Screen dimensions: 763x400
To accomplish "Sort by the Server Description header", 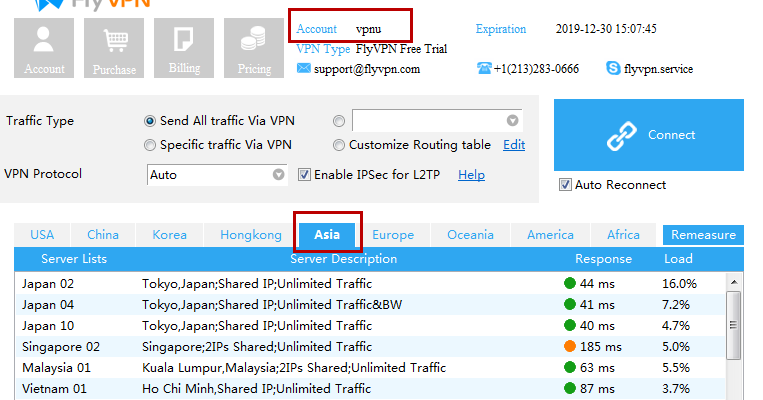I will click(344, 259).
